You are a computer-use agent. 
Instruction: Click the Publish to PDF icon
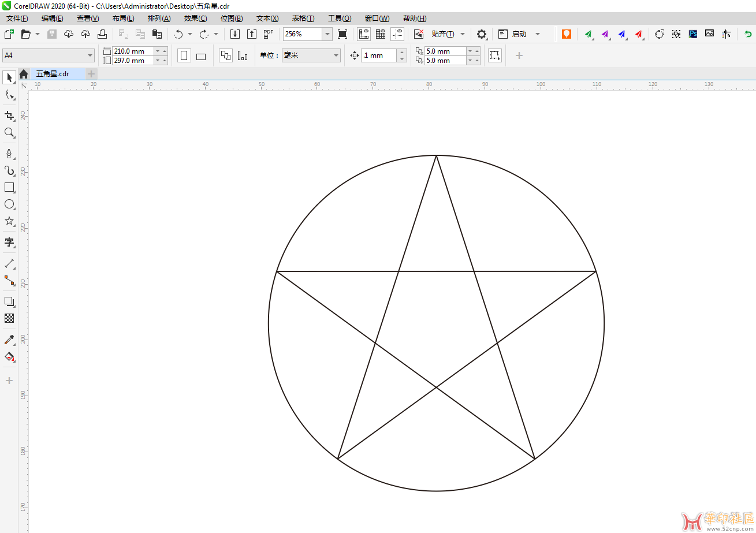pyautogui.click(x=269, y=34)
